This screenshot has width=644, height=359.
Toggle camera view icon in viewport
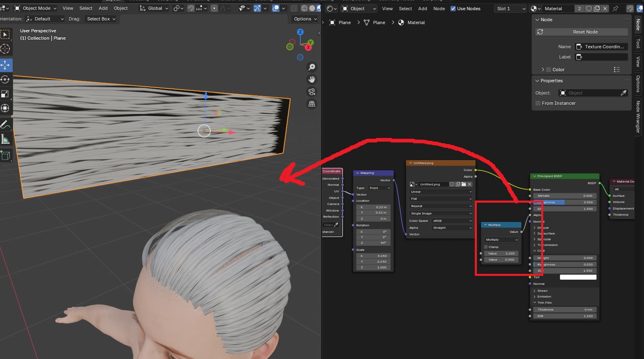[x=312, y=92]
